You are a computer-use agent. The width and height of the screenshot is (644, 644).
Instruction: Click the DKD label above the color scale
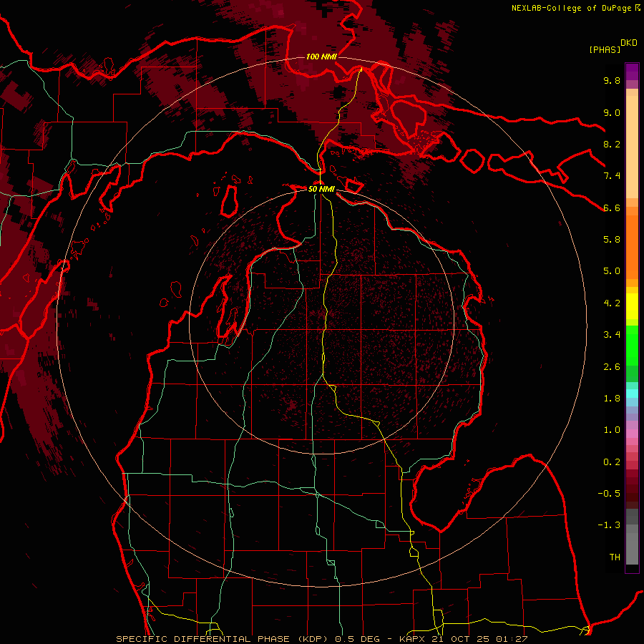(x=629, y=43)
